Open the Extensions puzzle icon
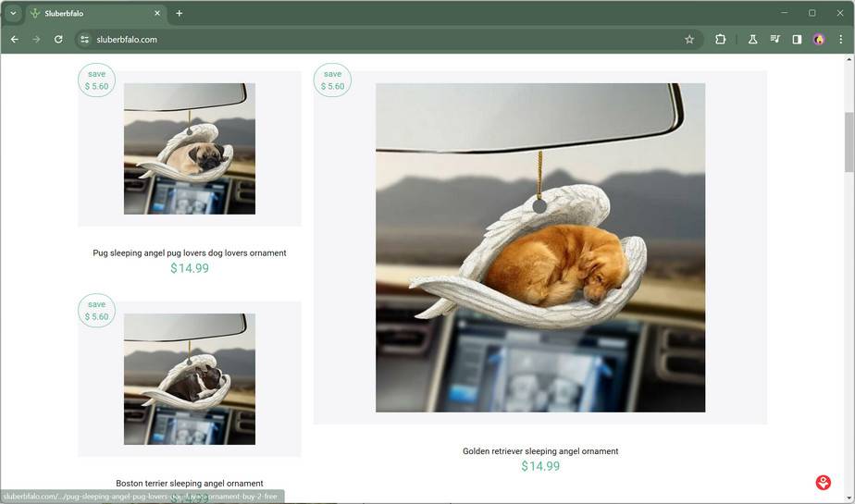855x504 pixels. point(720,39)
